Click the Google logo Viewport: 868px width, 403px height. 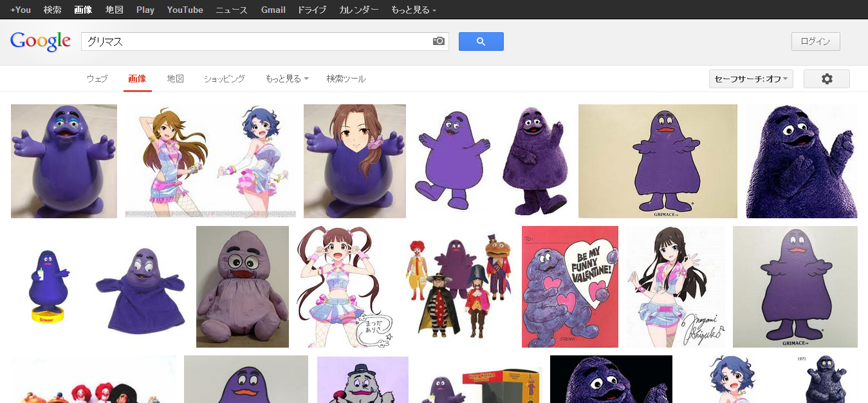(x=41, y=41)
